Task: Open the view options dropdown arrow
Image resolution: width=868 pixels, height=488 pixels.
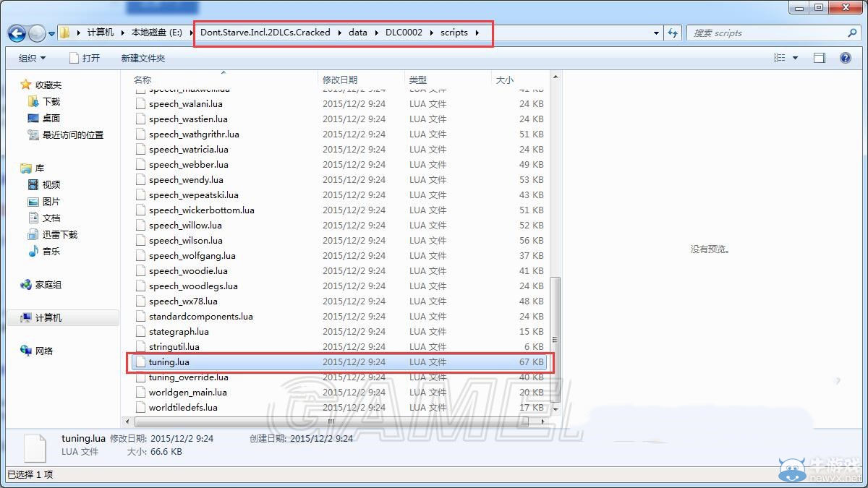Action: [796, 58]
